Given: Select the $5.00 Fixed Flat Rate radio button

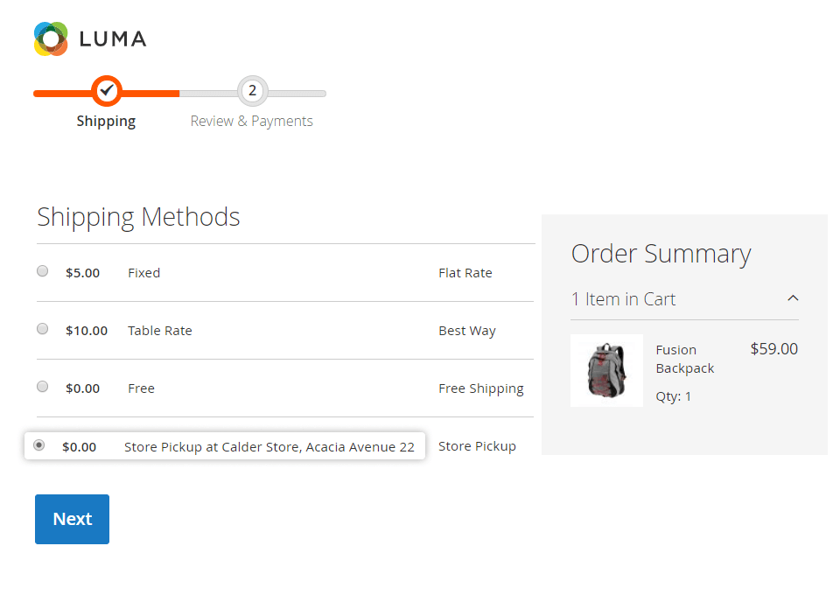Looking at the screenshot, I should (x=43, y=271).
